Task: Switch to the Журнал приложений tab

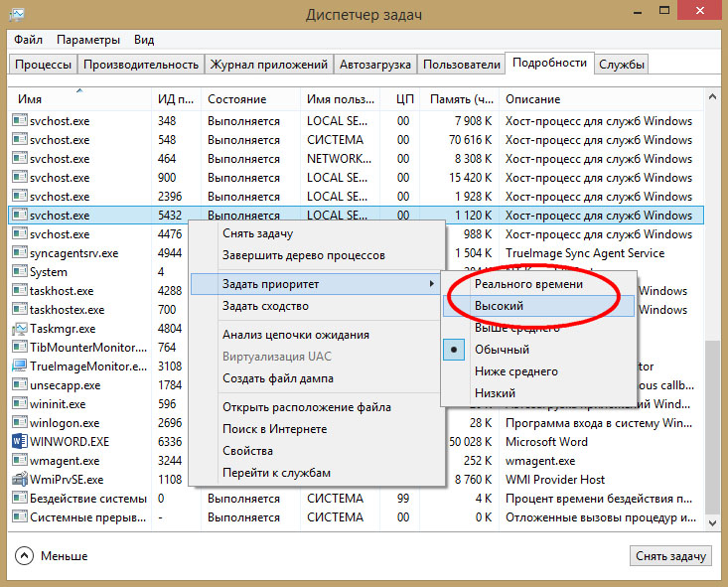Action: pyautogui.click(x=269, y=65)
